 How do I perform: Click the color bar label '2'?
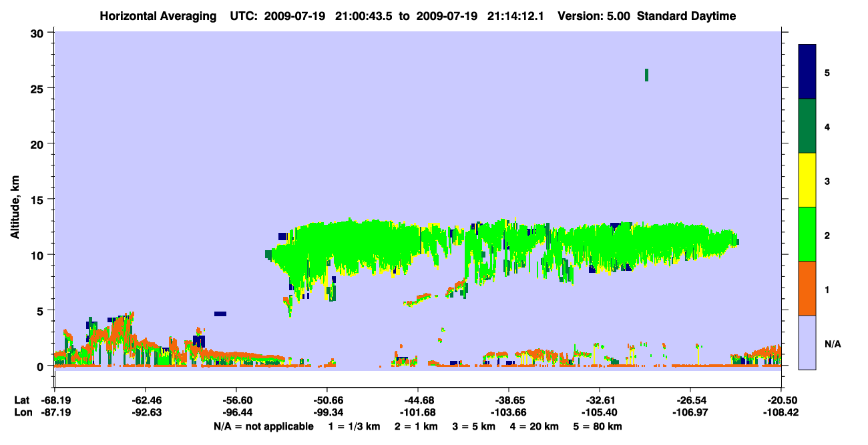(827, 236)
